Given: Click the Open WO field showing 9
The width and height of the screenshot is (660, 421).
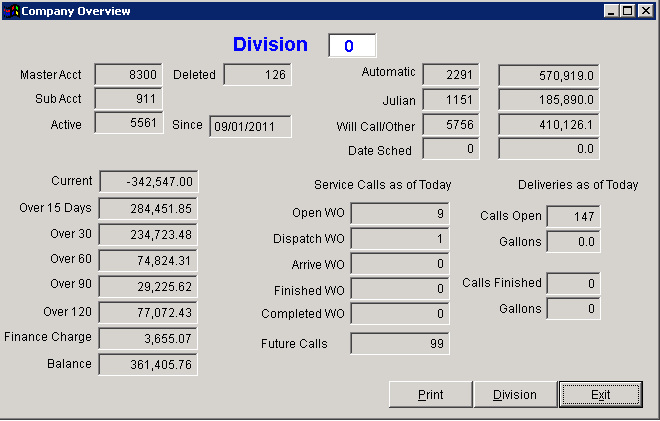Looking at the screenshot, I should pyautogui.click(x=400, y=213).
